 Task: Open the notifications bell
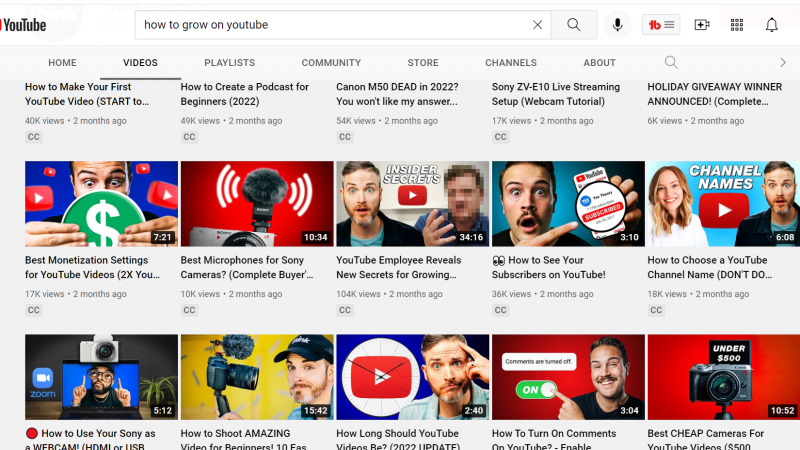pos(772,25)
